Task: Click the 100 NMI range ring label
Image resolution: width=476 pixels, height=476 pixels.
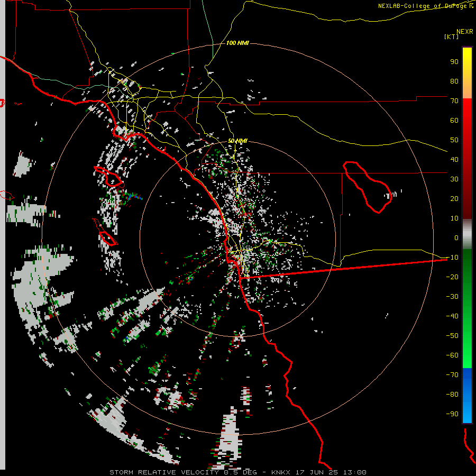Action: point(237,43)
